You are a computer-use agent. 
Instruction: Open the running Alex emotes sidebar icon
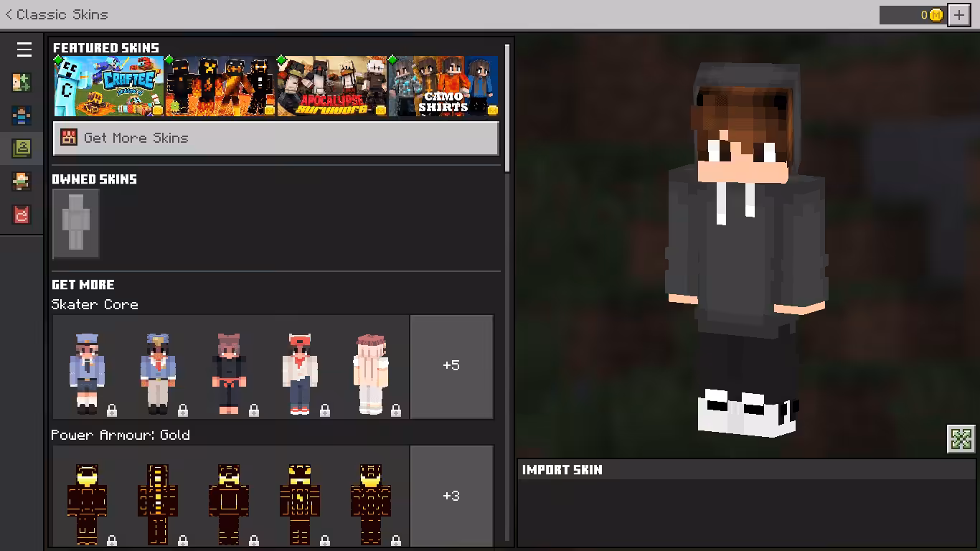click(22, 182)
